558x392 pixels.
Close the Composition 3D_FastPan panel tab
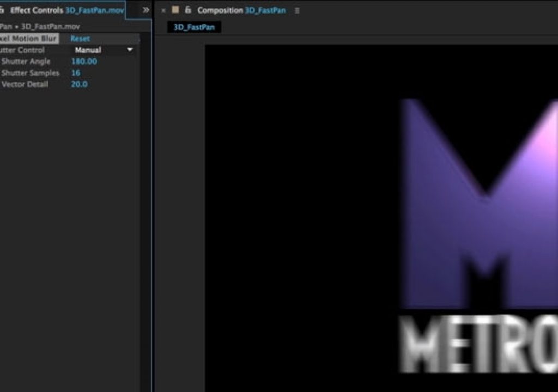pyautogui.click(x=163, y=11)
